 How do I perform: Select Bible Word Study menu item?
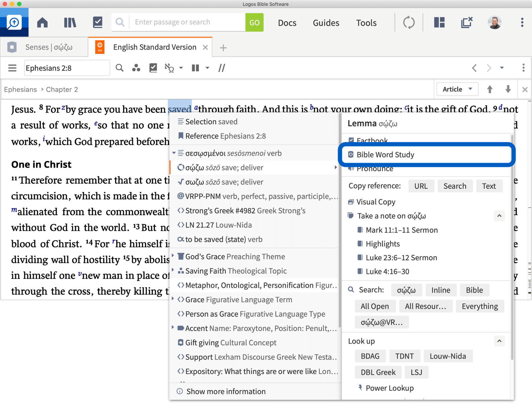[427, 155]
